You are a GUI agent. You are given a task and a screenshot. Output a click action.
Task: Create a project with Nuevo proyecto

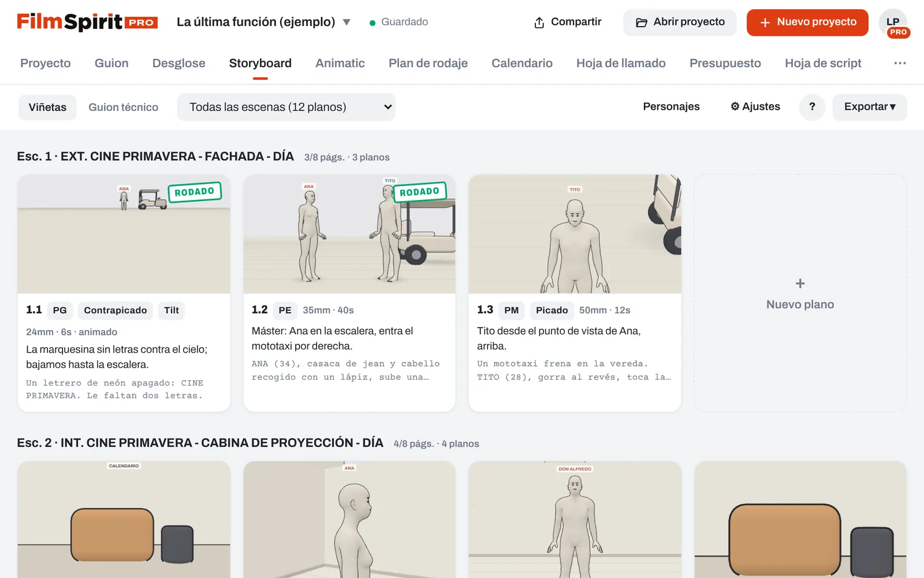(x=807, y=22)
